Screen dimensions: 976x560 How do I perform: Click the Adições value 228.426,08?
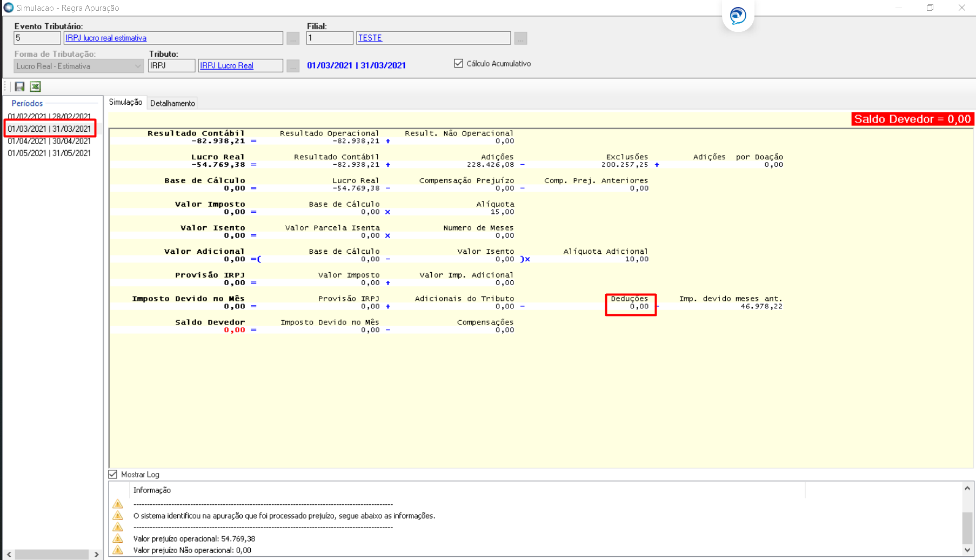(x=490, y=165)
